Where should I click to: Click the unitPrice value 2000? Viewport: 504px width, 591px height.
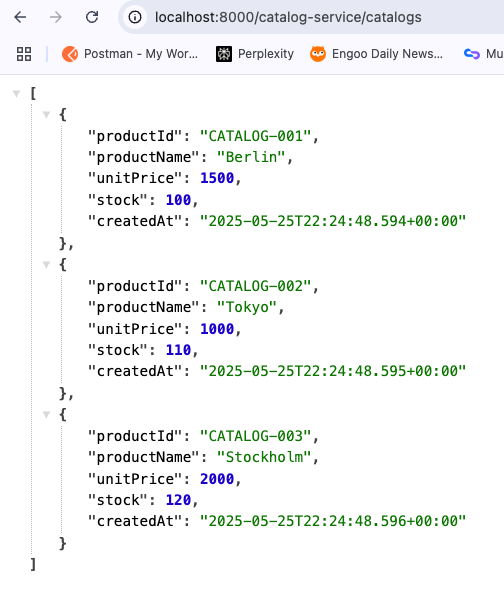(217, 479)
